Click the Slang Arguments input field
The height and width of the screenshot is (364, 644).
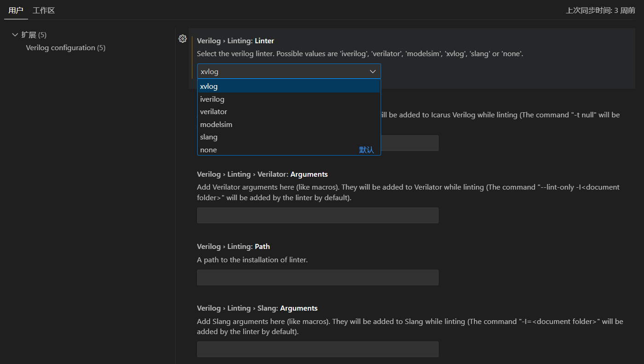tap(318, 349)
